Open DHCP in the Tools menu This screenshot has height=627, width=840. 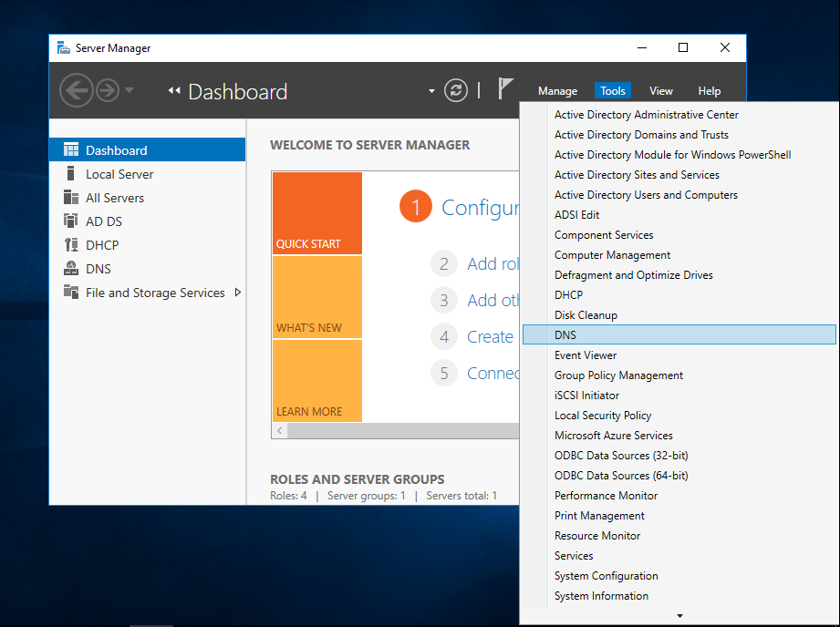click(x=679, y=295)
